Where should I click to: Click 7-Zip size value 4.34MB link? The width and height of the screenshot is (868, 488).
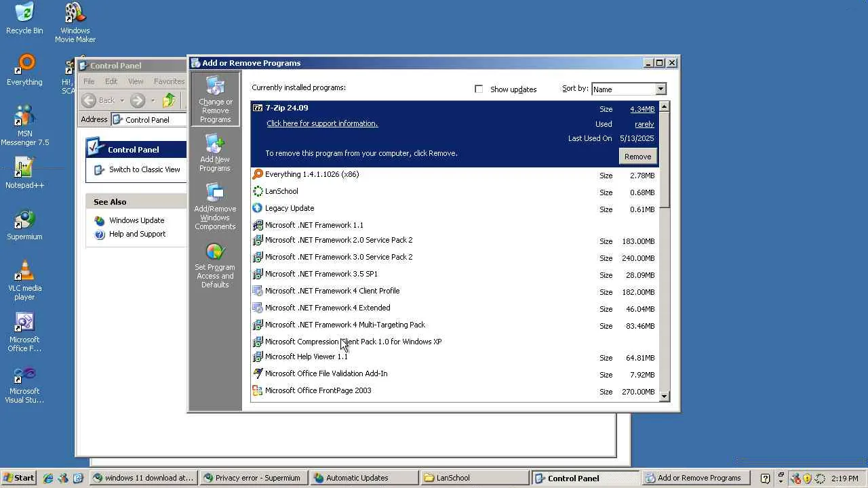[642, 109]
